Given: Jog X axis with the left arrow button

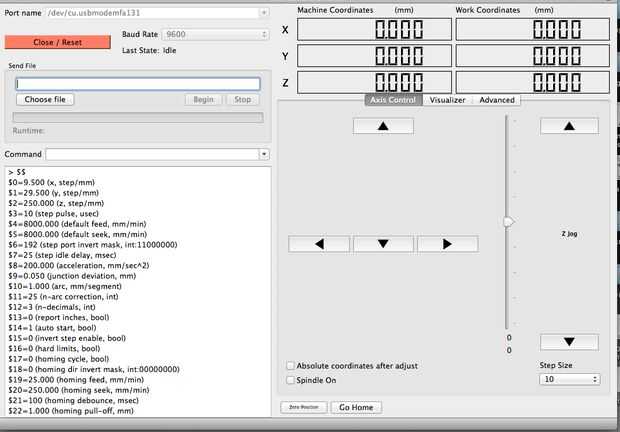Looking at the screenshot, I should (x=319, y=244).
